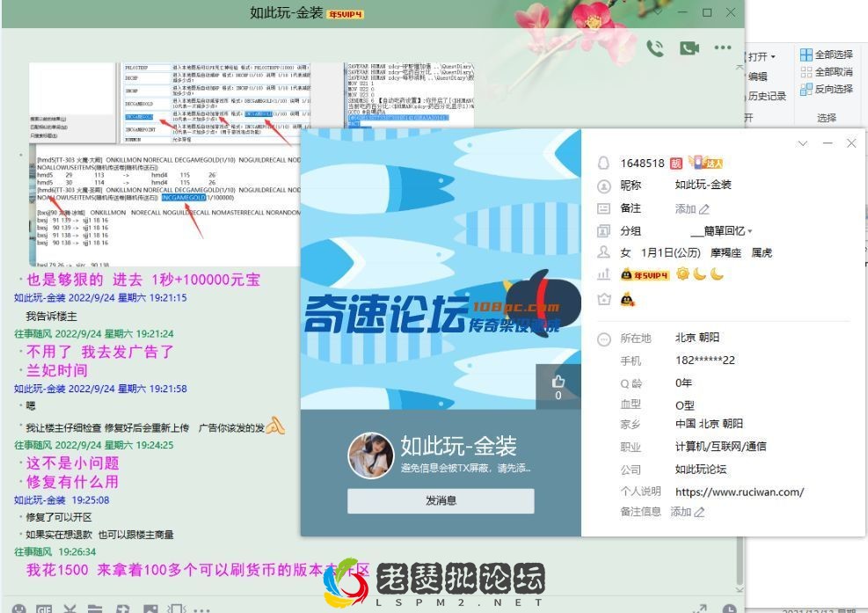Click 历史记录 in the background window ribbon
This screenshot has height=613, width=868.
(x=767, y=96)
